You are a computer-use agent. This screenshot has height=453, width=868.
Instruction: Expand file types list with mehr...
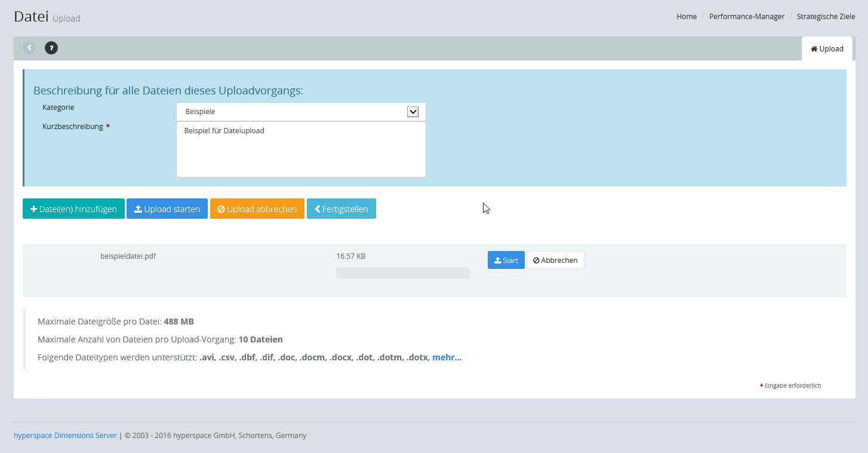(447, 357)
